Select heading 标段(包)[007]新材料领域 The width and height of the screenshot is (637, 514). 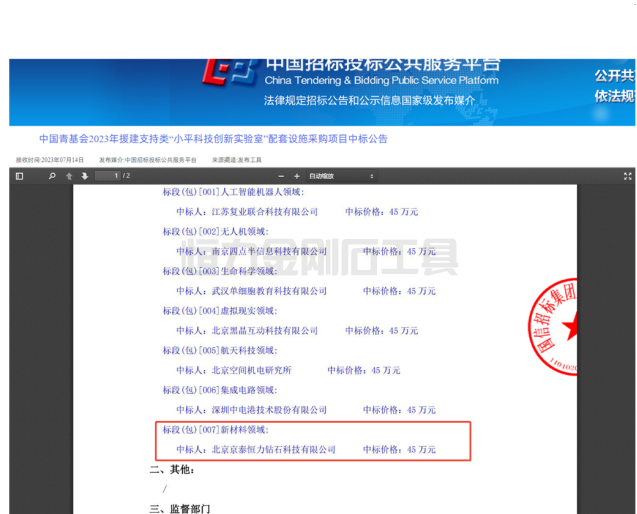[216, 430]
